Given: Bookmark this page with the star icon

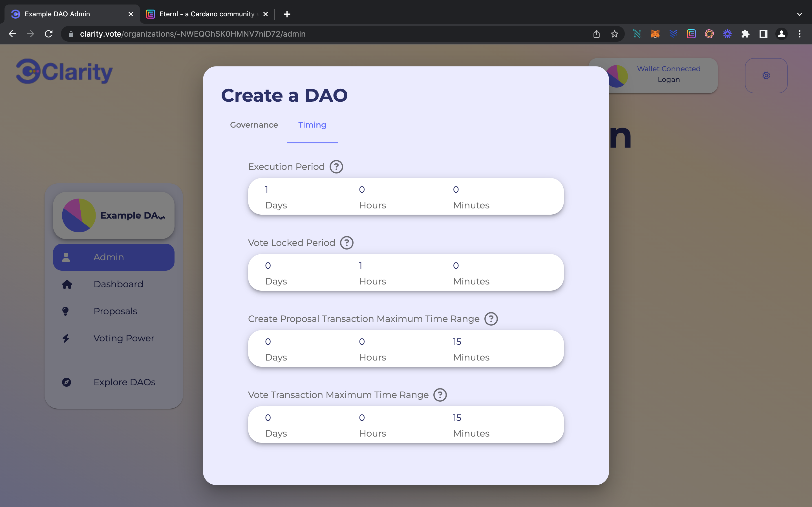Looking at the screenshot, I should pyautogui.click(x=614, y=34).
